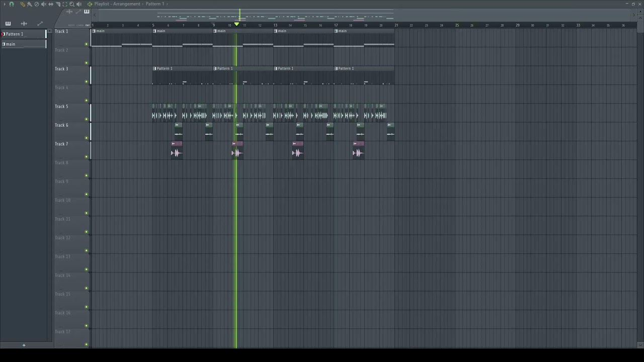
Task: Show patterns in the picker panel
Action: [8, 24]
